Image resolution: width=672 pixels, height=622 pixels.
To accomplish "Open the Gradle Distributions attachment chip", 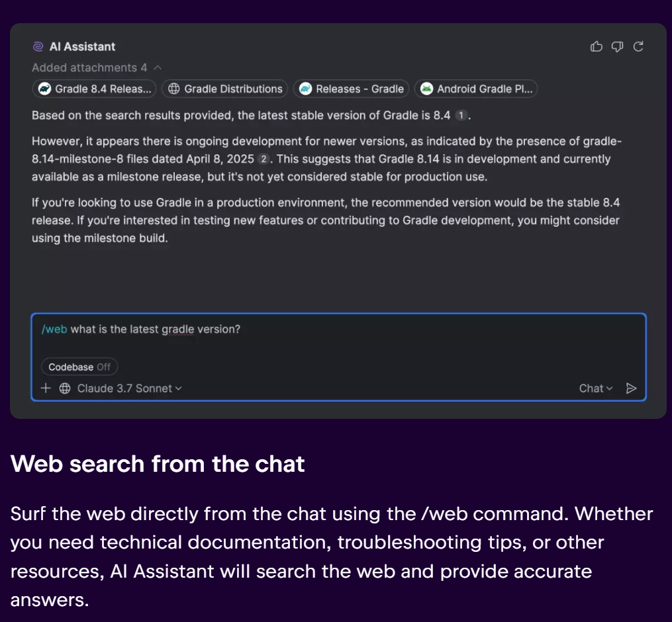I will (x=224, y=89).
